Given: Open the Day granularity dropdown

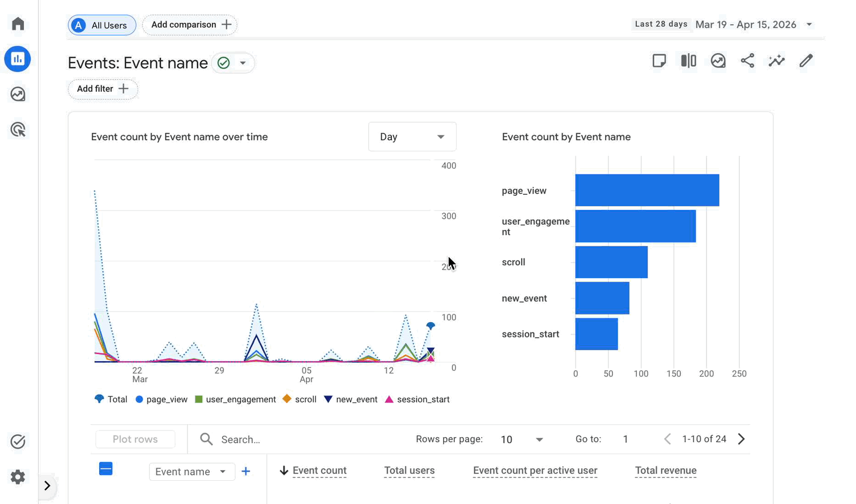Looking at the screenshot, I should 412,137.
